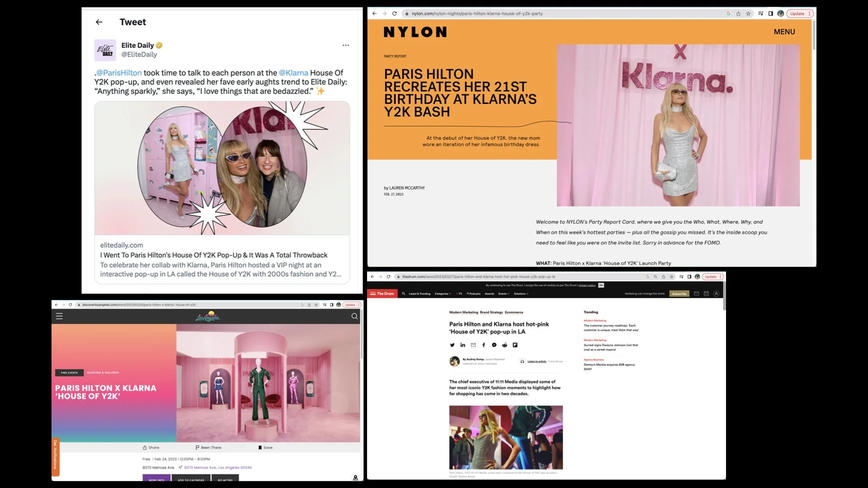Mark the event as Been There

(x=208, y=448)
